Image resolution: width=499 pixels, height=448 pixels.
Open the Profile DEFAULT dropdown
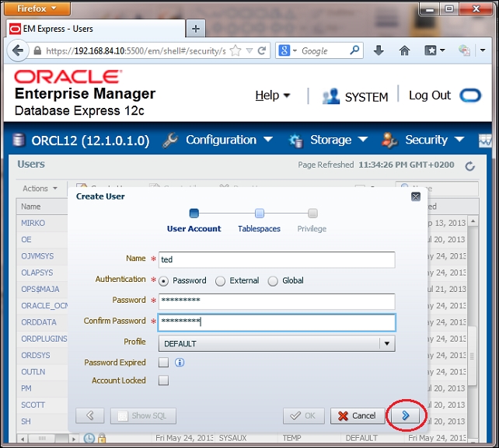click(277, 343)
